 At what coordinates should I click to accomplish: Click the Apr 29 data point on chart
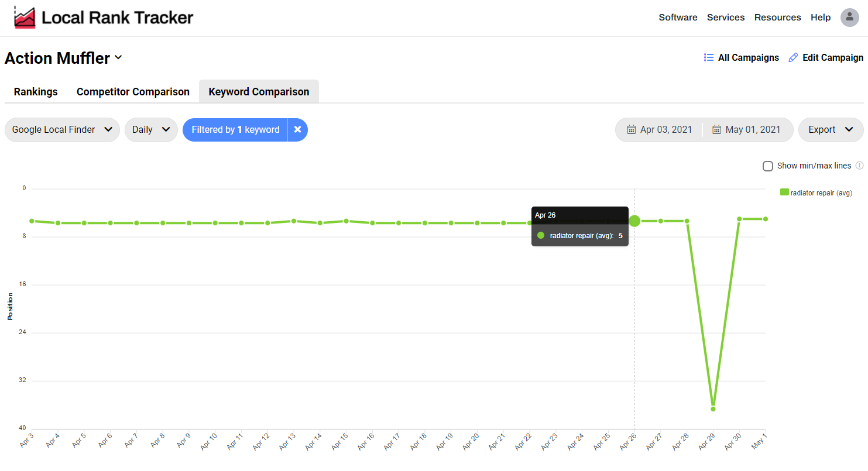pyautogui.click(x=713, y=409)
